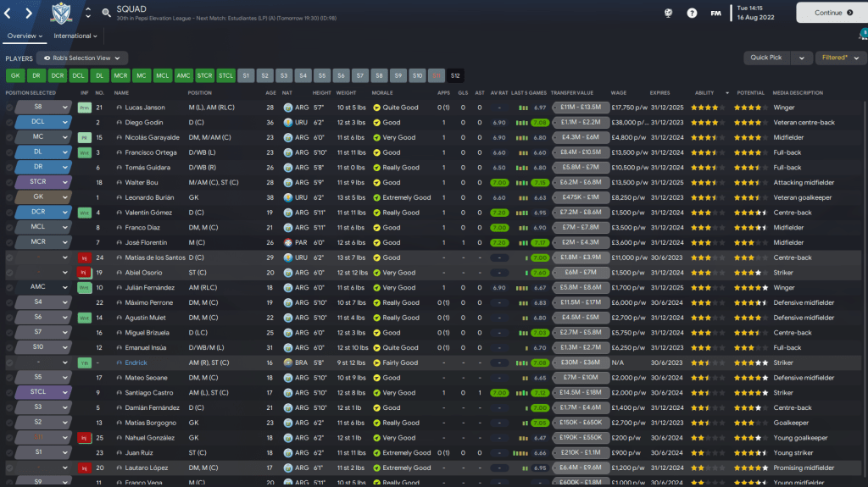
Task: Go forward using the right arrow
Action: click(x=29, y=13)
